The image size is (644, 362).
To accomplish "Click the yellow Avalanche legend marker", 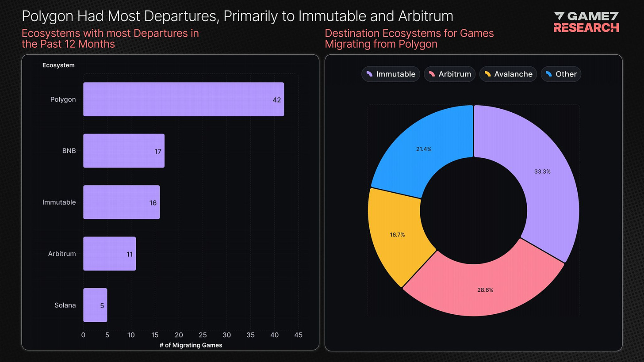I will pos(487,74).
